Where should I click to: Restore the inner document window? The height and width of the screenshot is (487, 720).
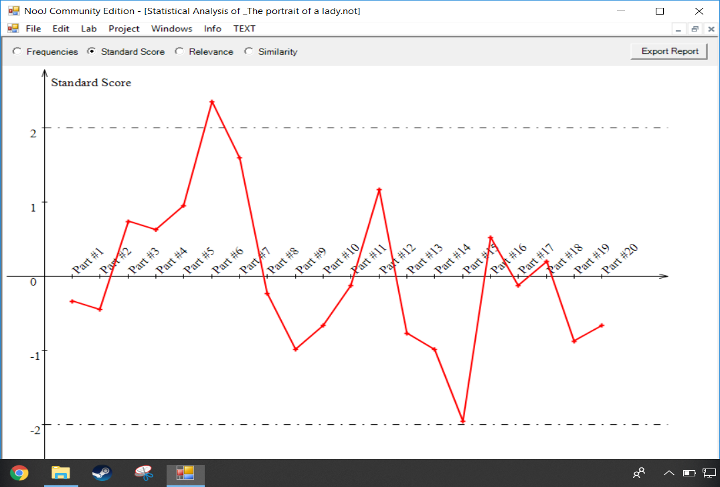[694, 29]
